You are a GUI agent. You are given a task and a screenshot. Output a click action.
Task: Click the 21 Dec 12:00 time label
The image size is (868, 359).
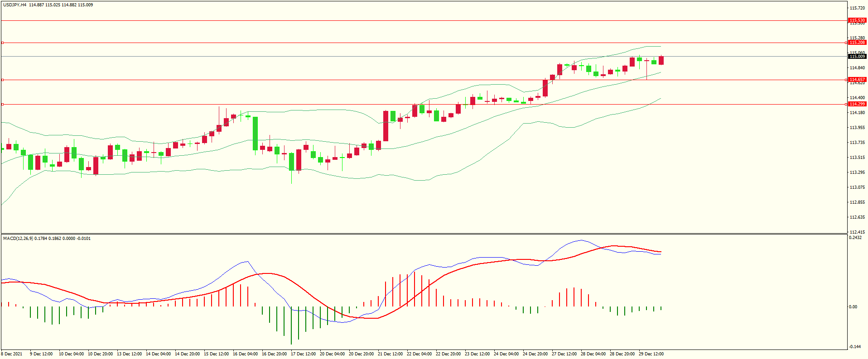tap(390, 354)
